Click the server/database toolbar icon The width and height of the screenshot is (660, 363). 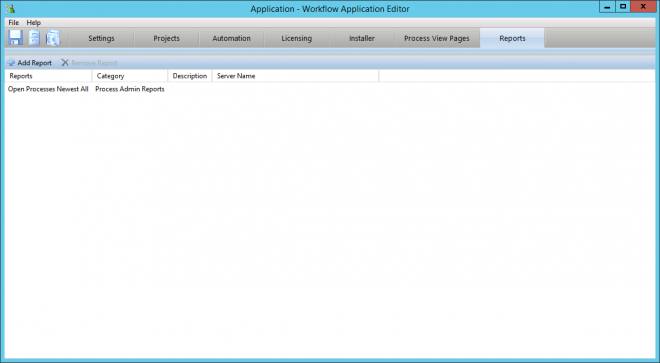tap(34, 38)
